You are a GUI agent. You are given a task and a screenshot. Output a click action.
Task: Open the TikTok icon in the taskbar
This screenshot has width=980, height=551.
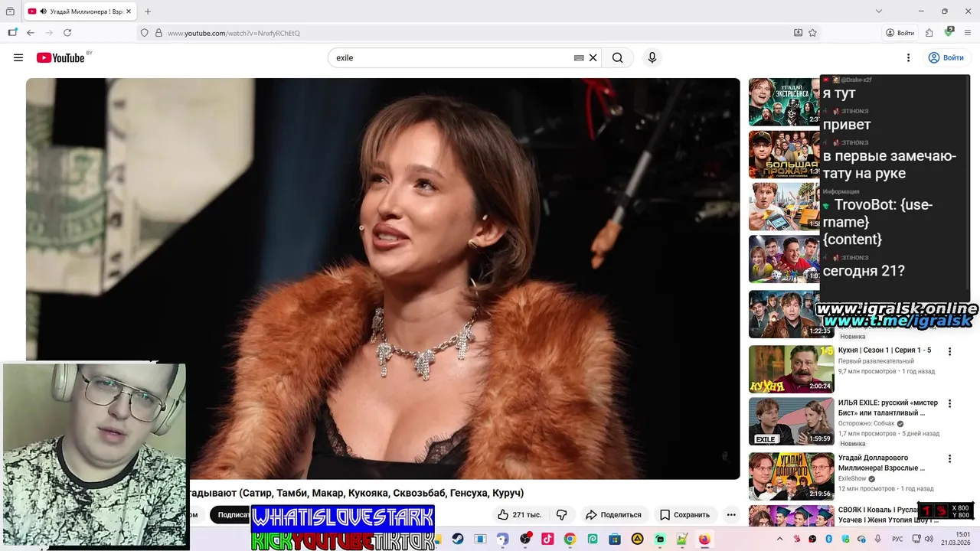[547, 539]
